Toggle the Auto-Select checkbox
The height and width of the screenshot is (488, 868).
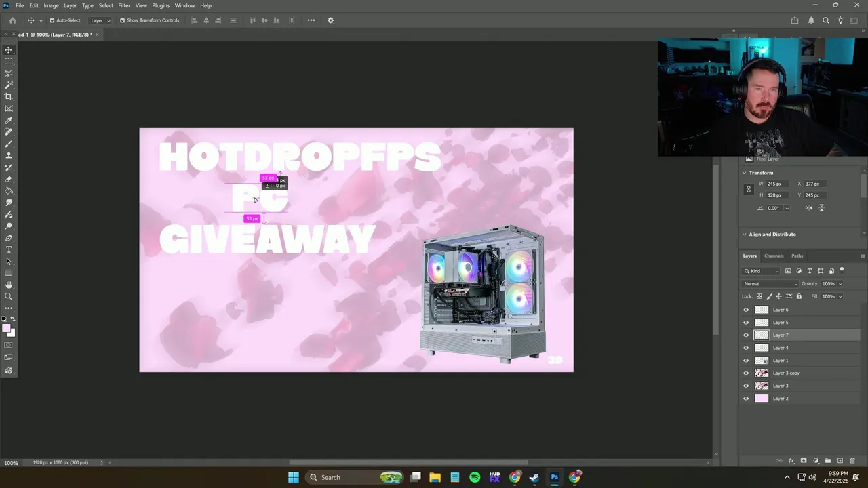[52, 20]
